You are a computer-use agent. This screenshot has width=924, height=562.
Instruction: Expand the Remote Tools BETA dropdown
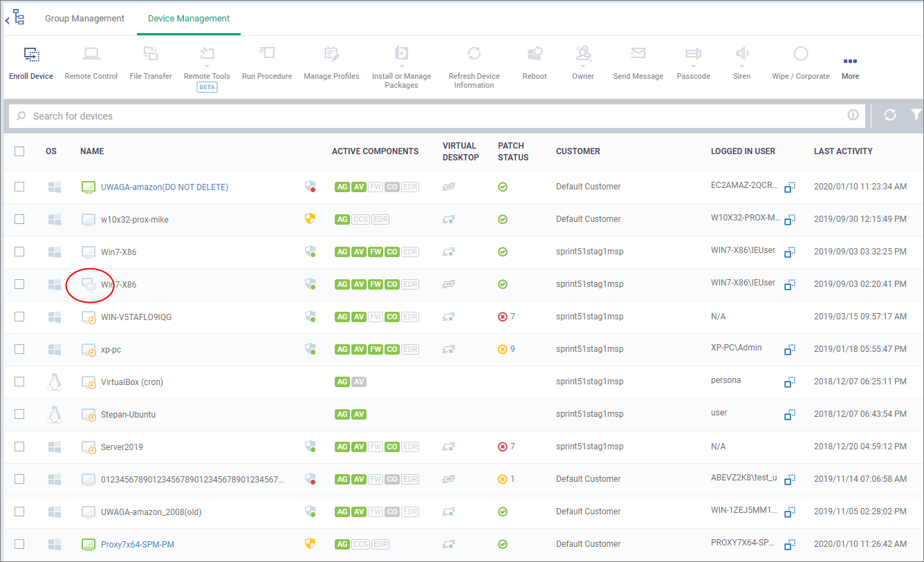point(207,68)
